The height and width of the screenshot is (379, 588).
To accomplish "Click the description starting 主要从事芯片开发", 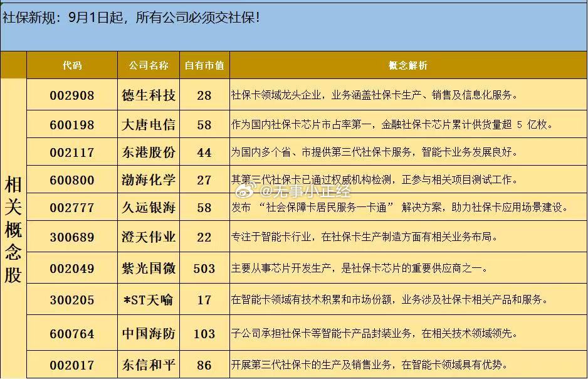I will coord(359,269).
